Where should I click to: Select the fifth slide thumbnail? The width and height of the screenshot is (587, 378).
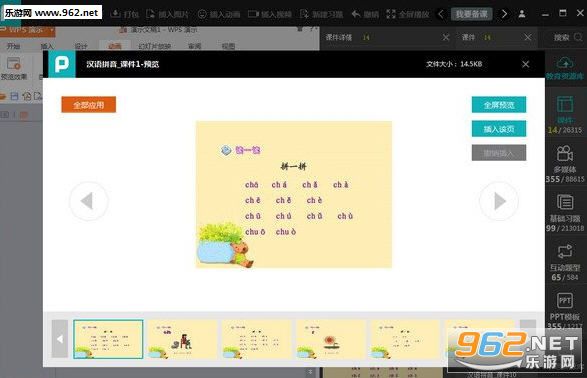pos(405,339)
